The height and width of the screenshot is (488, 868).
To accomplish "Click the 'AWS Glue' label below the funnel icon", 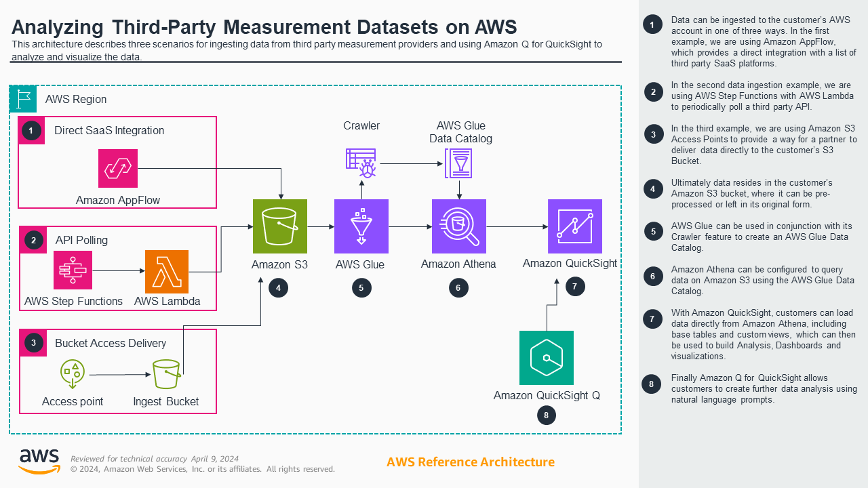I will point(360,264).
